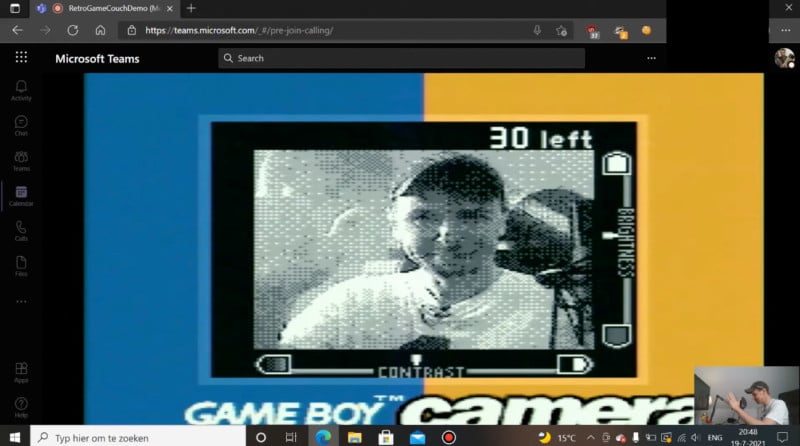This screenshot has height=446, width=800.
Task: Open Teams section in sidebar
Action: (21, 161)
